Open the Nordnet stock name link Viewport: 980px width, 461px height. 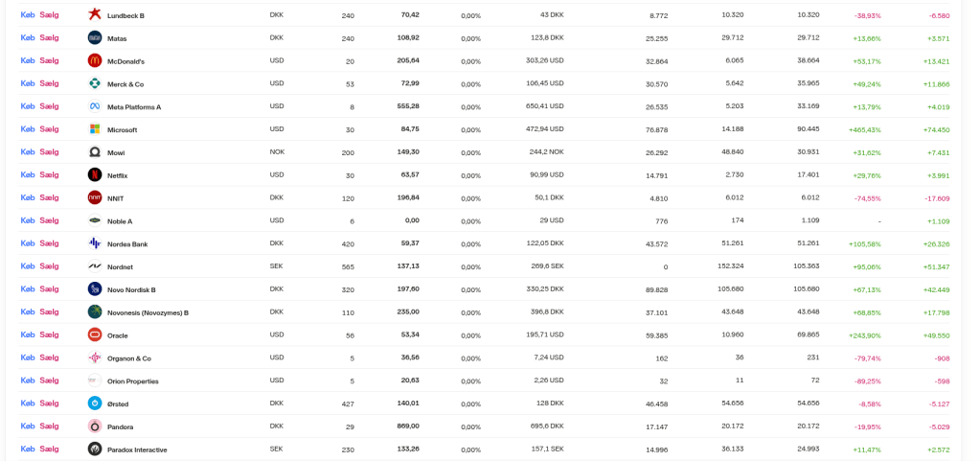pyautogui.click(x=122, y=267)
